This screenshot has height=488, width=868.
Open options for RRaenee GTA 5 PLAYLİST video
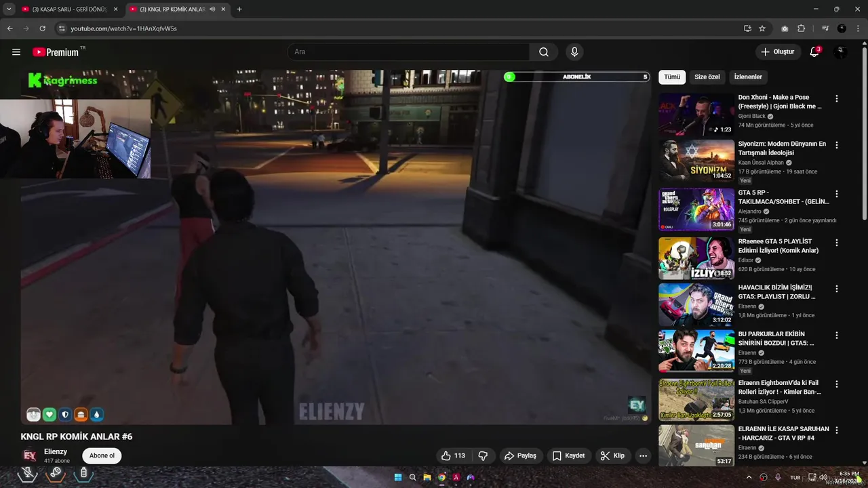pos(836,243)
